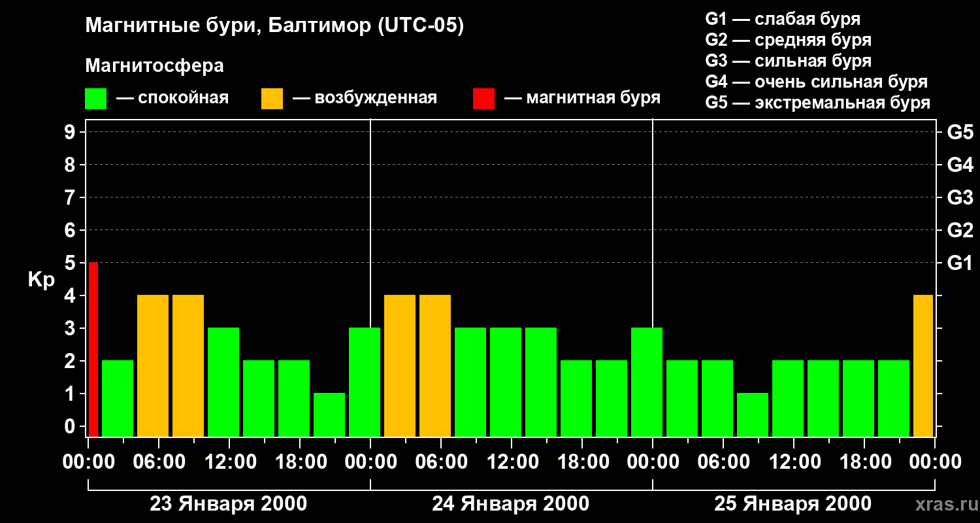Click the Kp 1 bar on 23 Января
Viewport: 980px width, 523px height.
(x=329, y=414)
